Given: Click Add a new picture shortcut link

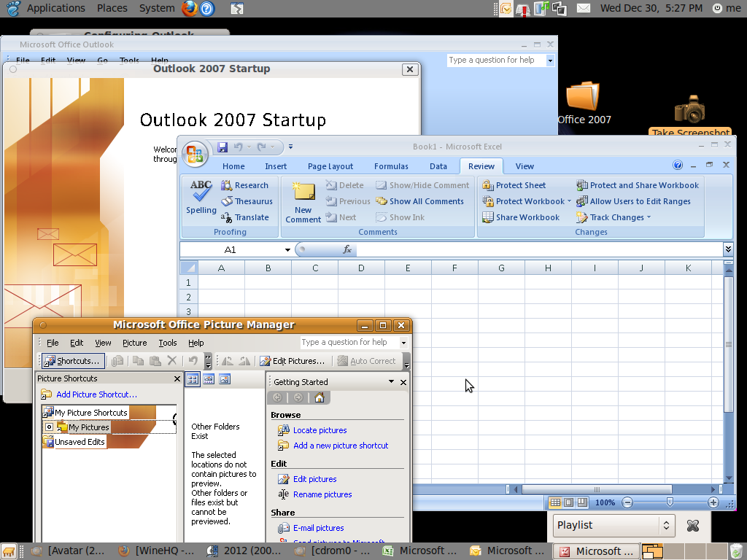Looking at the screenshot, I should [x=341, y=446].
